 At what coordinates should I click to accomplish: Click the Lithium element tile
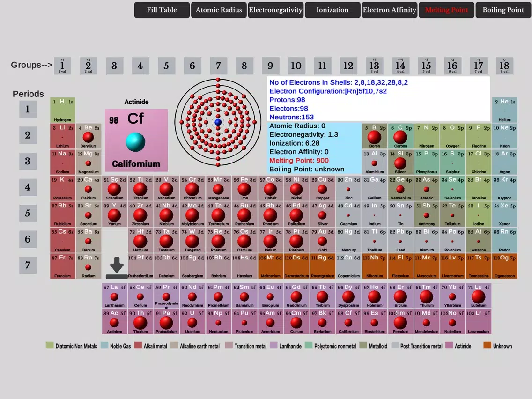pyautogui.click(x=62, y=136)
